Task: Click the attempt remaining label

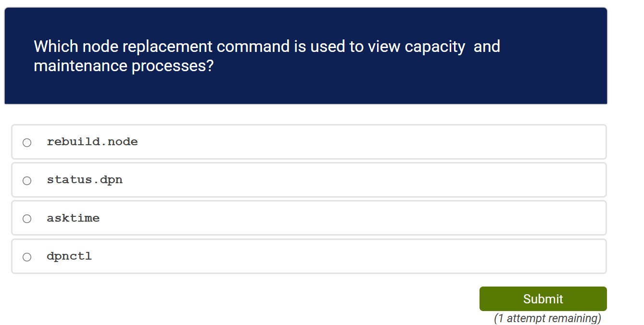Action: pyautogui.click(x=547, y=318)
